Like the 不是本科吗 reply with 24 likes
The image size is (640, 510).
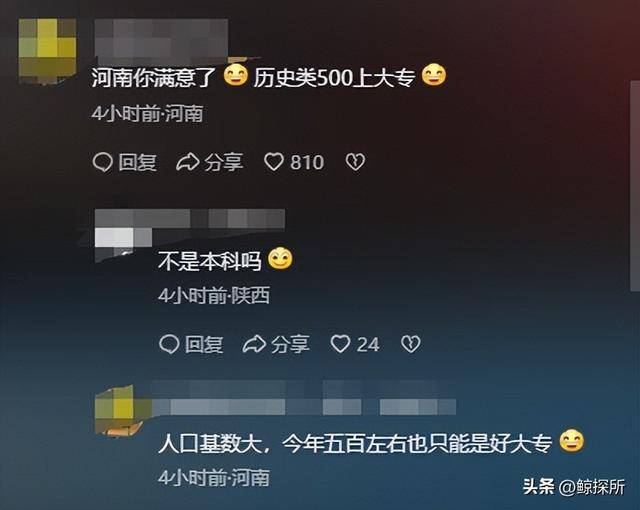tap(340, 344)
